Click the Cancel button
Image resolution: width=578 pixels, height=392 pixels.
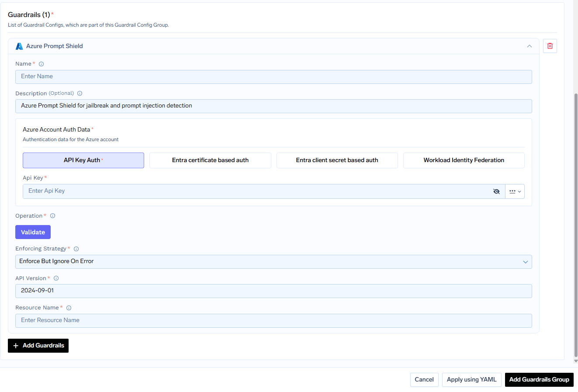click(x=424, y=380)
